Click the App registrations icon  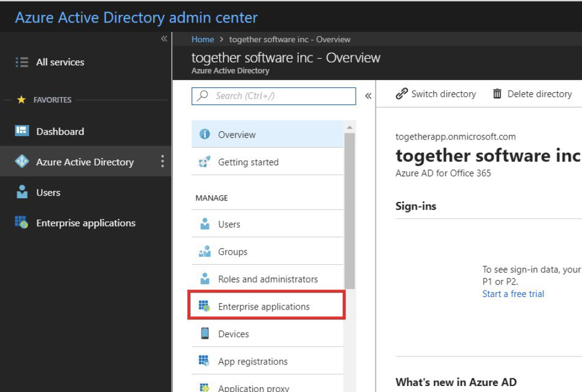coord(205,361)
